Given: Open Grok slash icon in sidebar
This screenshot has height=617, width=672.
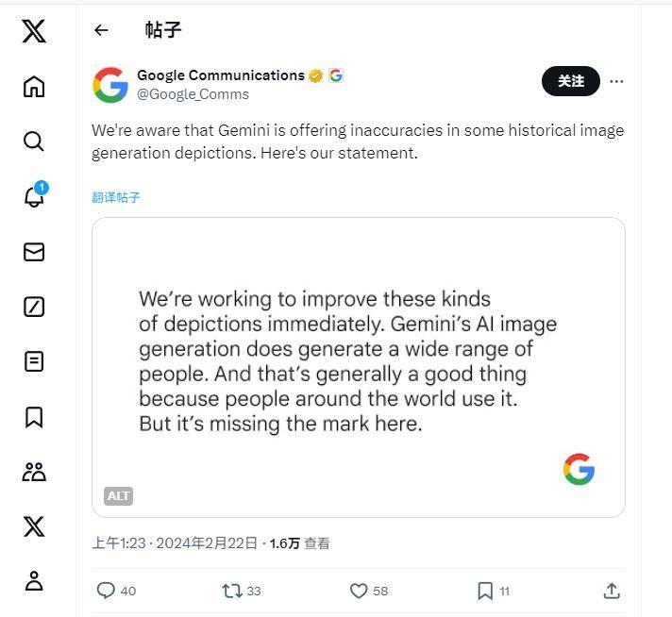Looking at the screenshot, I should (34, 307).
